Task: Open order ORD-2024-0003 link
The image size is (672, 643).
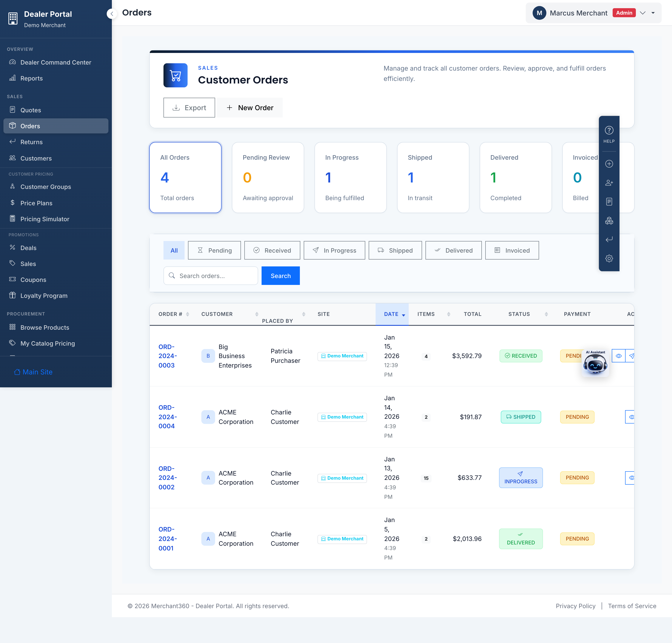Action: click(168, 356)
